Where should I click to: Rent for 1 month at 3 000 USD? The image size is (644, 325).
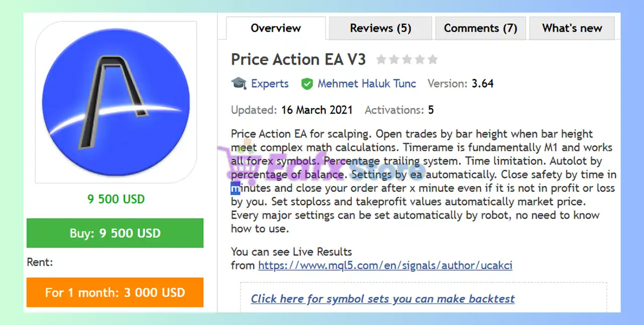[x=115, y=292]
